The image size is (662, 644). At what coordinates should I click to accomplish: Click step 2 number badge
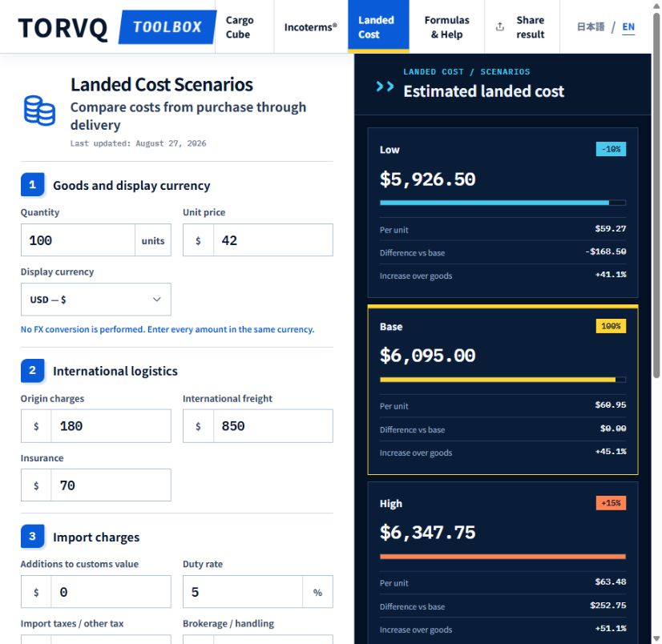33,371
